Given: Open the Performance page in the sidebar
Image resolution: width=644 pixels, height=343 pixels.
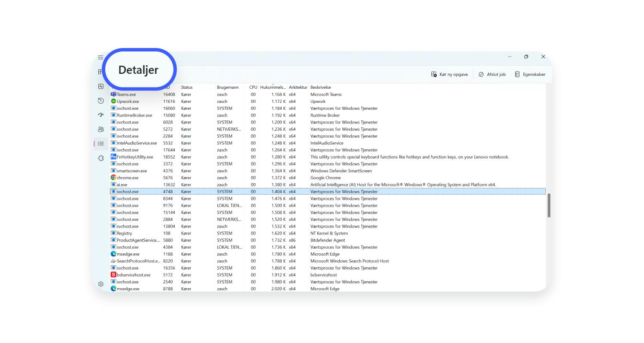Looking at the screenshot, I should 101,87.
